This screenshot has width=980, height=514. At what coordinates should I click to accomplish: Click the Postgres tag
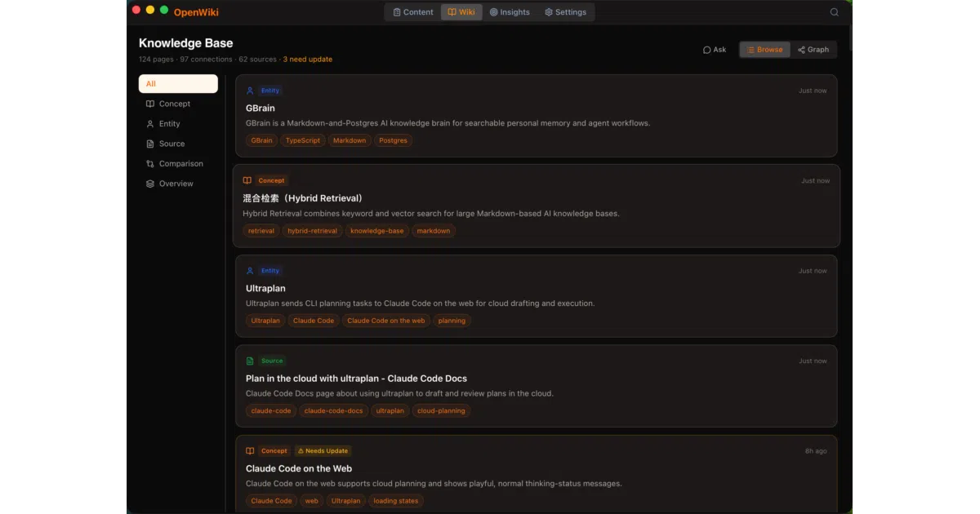tap(394, 140)
